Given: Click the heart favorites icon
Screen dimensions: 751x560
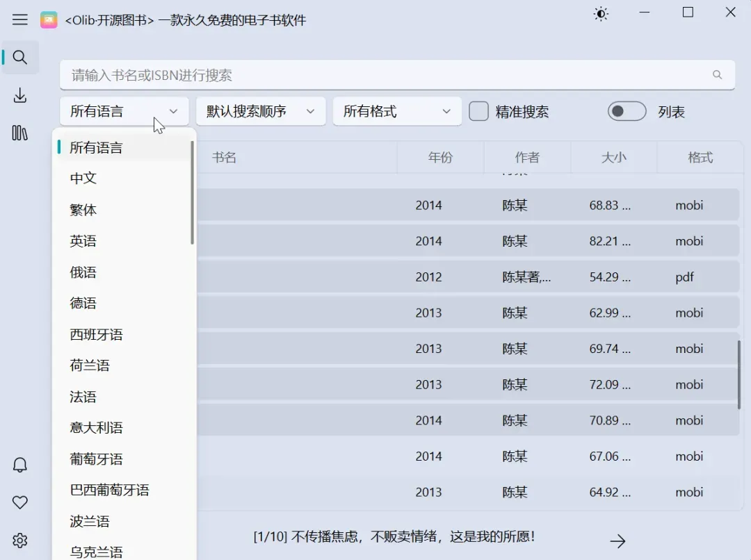Looking at the screenshot, I should point(20,502).
